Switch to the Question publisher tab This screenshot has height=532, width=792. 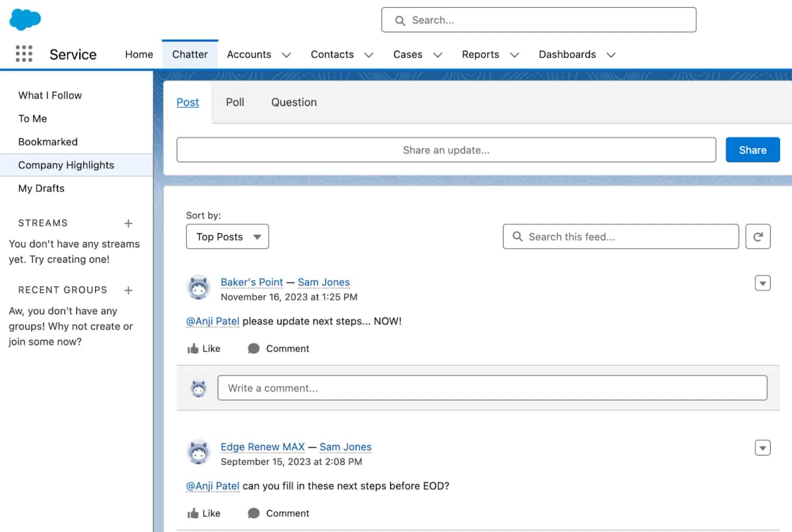coord(294,102)
